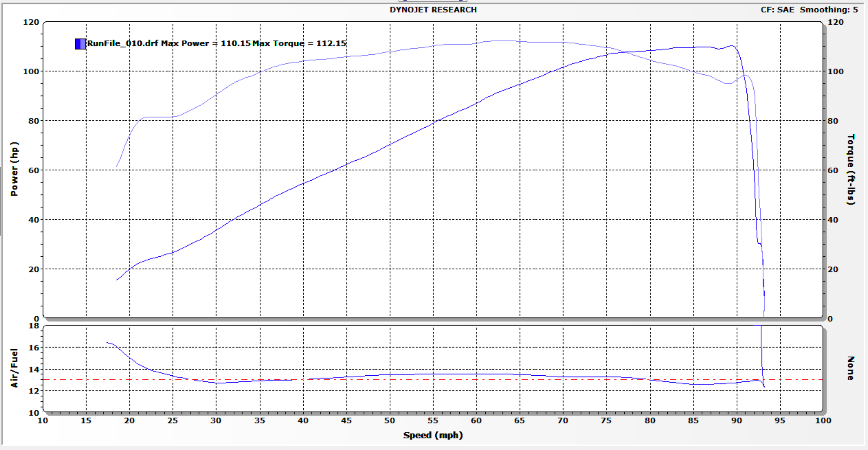Click the 100 tick on the speed axis
This screenshot has height=450, width=868.
(823, 420)
